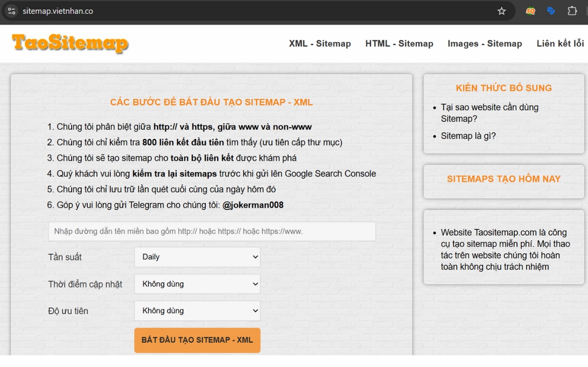Click the Taositemap.com disclaimer text
The width and height of the screenshot is (588, 367).
pyautogui.click(x=505, y=250)
